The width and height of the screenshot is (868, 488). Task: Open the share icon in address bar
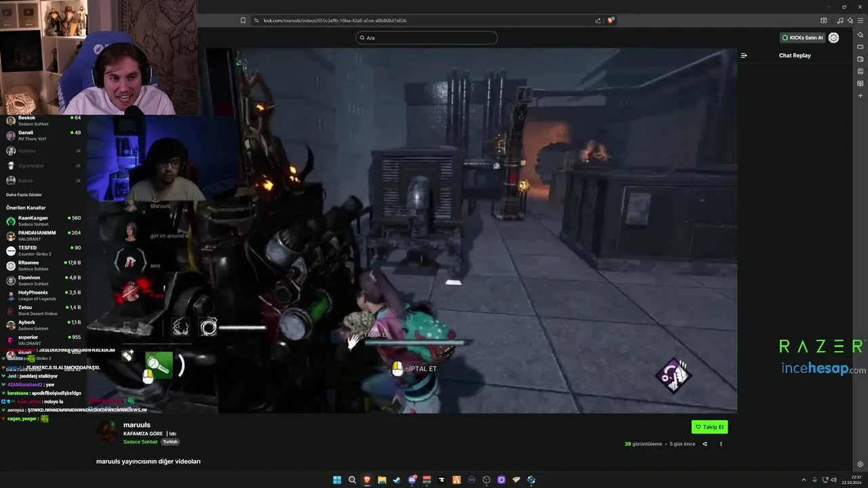point(597,20)
